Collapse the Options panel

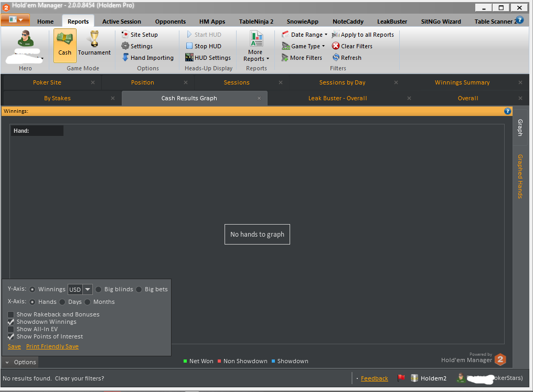21,362
